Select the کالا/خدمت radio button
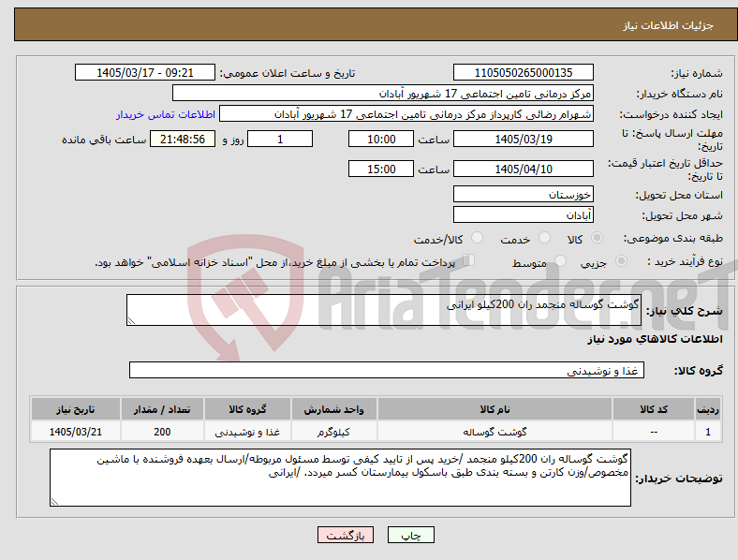Image resolution: width=738 pixels, height=560 pixels. click(477, 238)
